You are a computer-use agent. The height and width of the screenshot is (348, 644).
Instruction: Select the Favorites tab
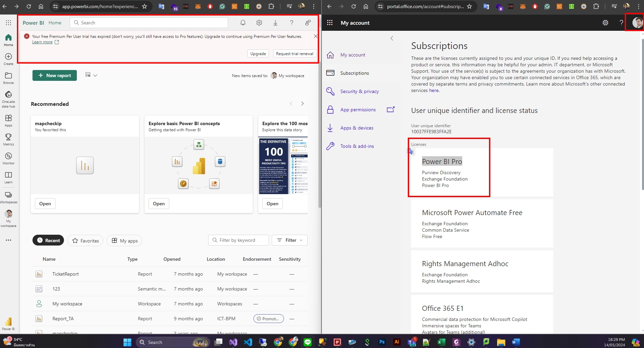coord(85,240)
